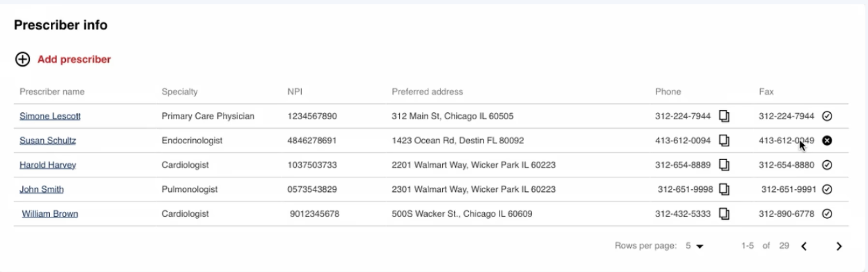868x272 pixels.
Task: Click fax error icon for Susan Schultz
Action: point(827,140)
